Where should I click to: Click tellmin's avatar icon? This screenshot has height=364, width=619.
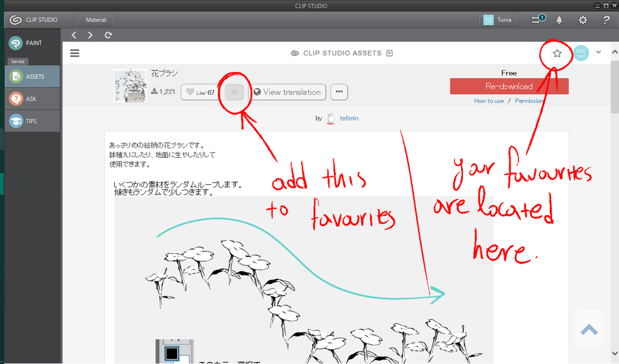pyautogui.click(x=331, y=118)
